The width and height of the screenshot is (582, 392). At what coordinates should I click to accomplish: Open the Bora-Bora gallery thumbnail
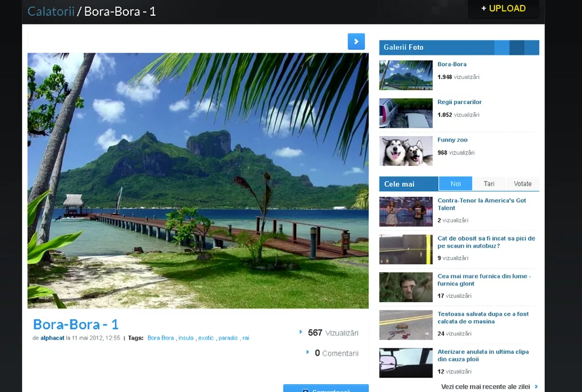coord(406,75)
